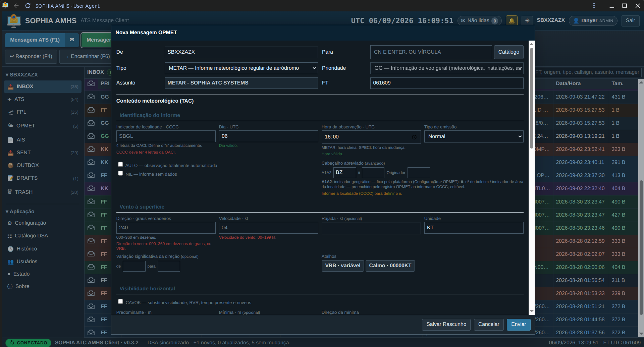Click Responder (F4) button
Viewport: 644px width, 347px height.
[31, 56]
